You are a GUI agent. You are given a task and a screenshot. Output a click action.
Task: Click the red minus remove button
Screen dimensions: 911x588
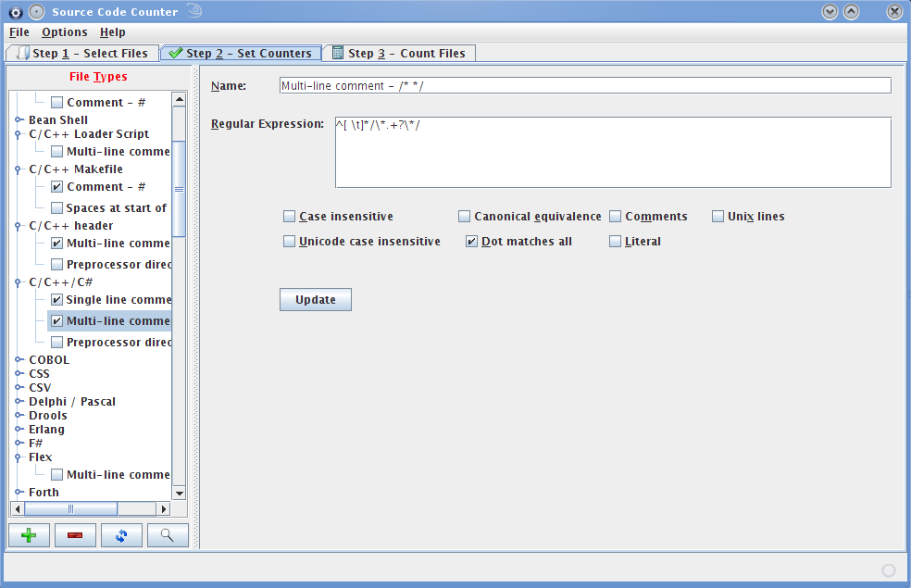tap(75, 535)
